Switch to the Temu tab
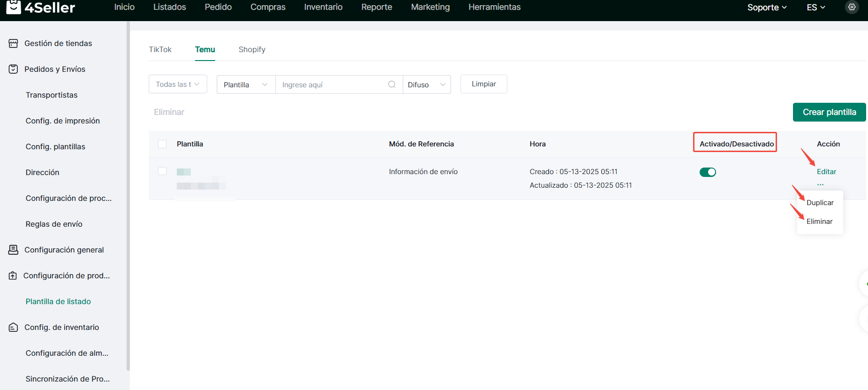Image resolution: width=868 pixels, height=390 pixels. pos(205,49)
